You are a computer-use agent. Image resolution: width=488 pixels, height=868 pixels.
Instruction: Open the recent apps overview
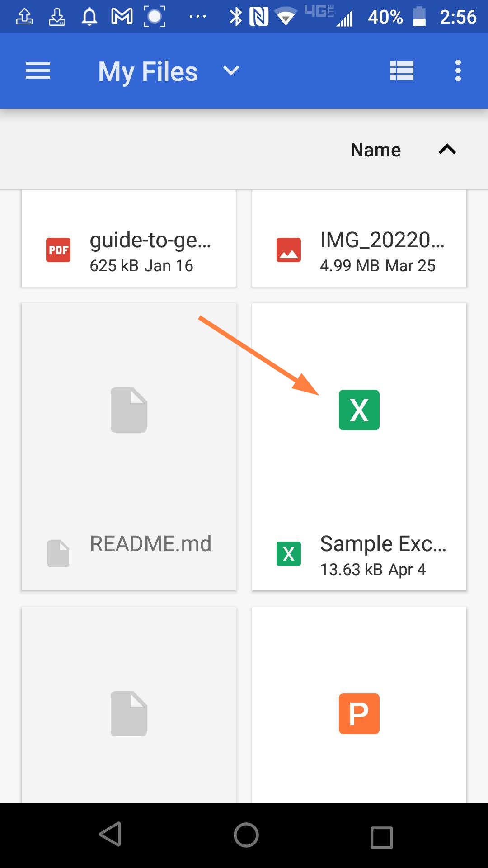(x=382, y=837)
